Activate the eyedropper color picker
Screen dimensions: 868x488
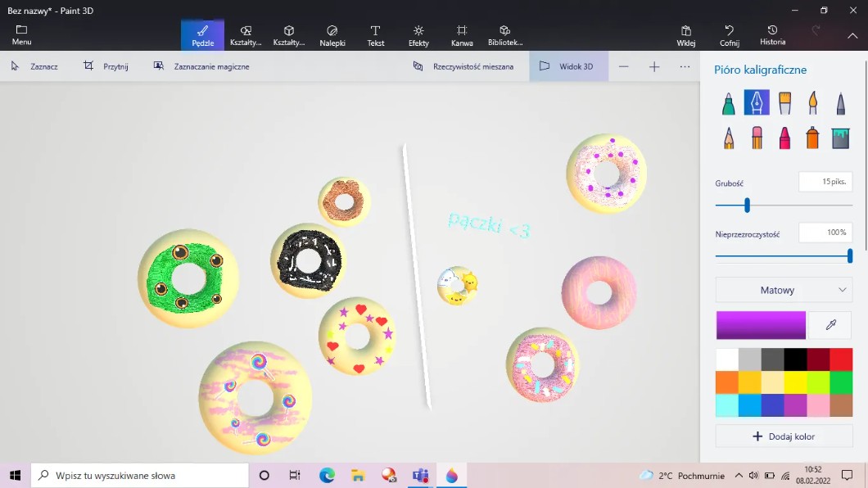pyautogui.click(x=830, y=325)
